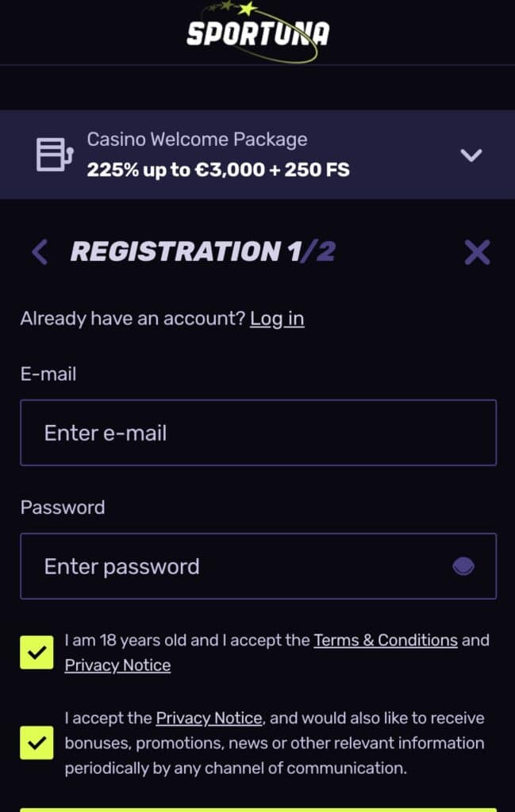
Task: Uncheck the 18 years old checkbox
Action: tap(37, 653)
